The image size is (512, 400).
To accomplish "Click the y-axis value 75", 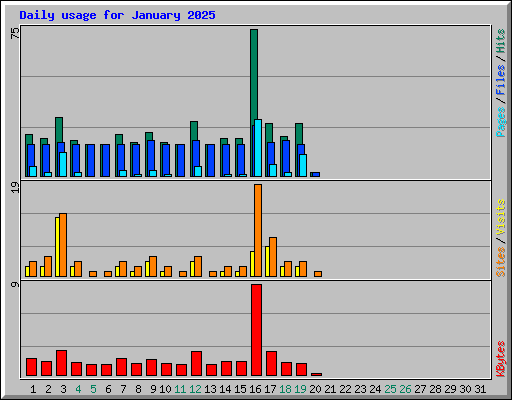I will tap(15, 33).
